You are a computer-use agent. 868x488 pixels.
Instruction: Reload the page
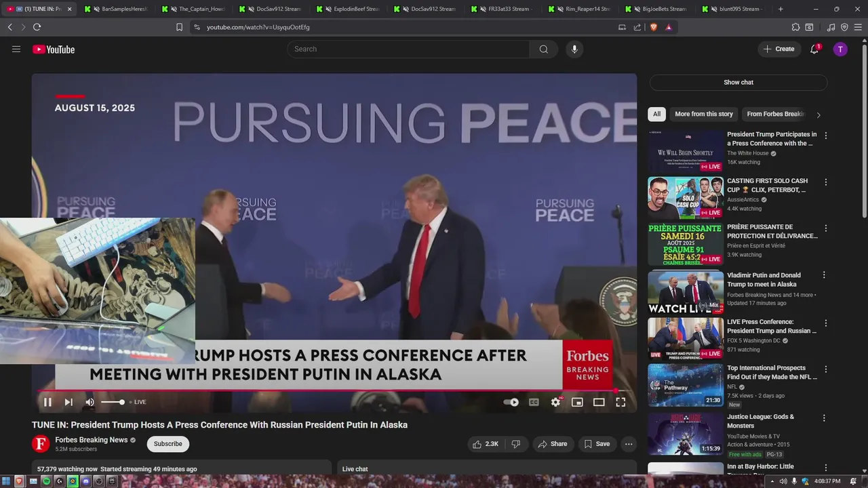pos(37,27)
